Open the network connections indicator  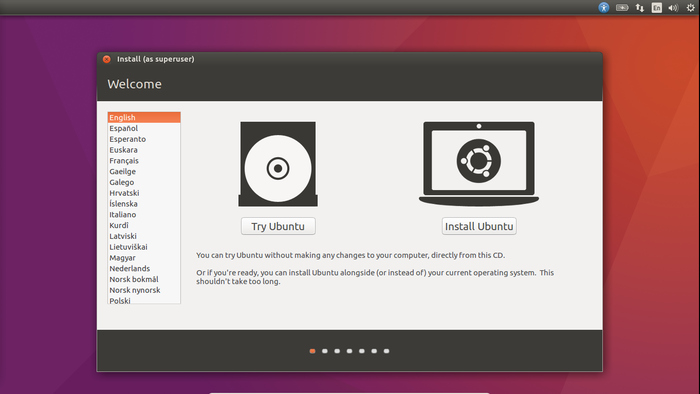point(640,8)
